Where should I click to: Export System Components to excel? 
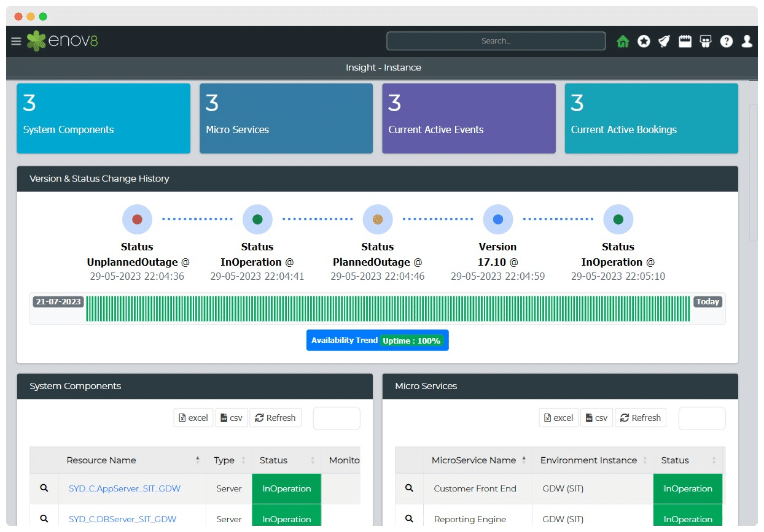pyautogui.click(x=193, y=418)
